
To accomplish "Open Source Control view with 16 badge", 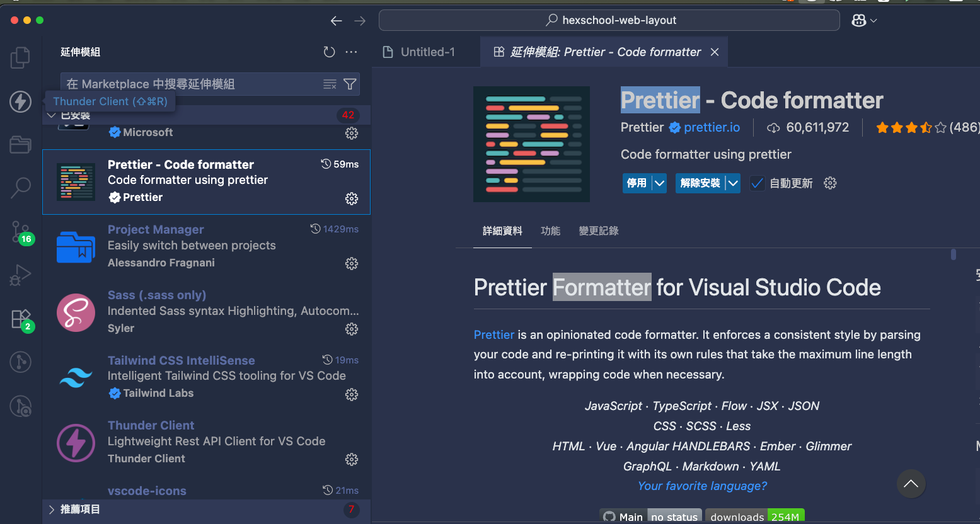I will pyautogui.click(x=21, y=232).
